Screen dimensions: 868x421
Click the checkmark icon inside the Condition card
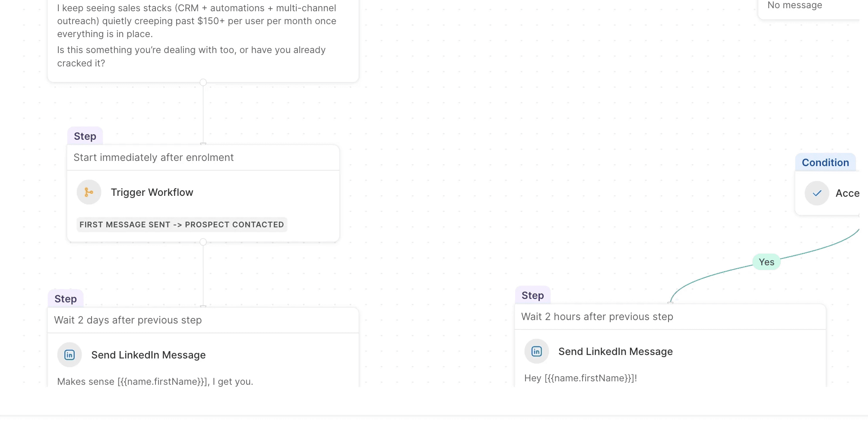(817, 193)
